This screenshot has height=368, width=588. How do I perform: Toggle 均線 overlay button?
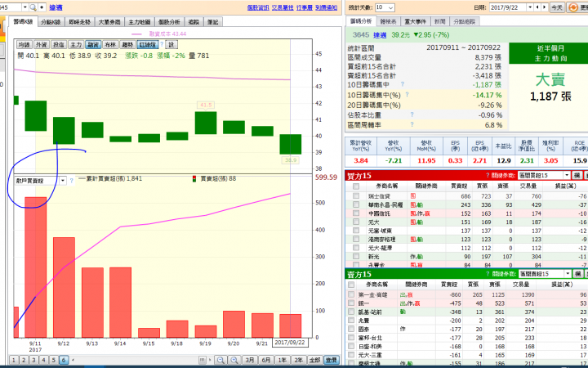tap(24, 45)
